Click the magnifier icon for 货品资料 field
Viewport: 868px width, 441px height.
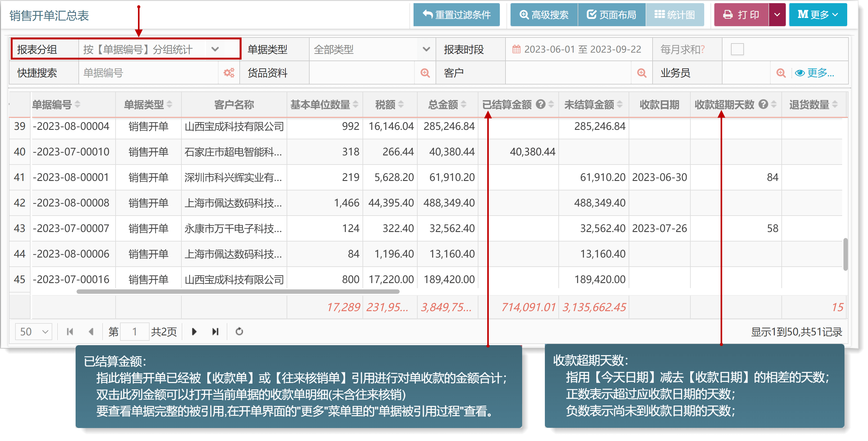(x=425, y=73)
